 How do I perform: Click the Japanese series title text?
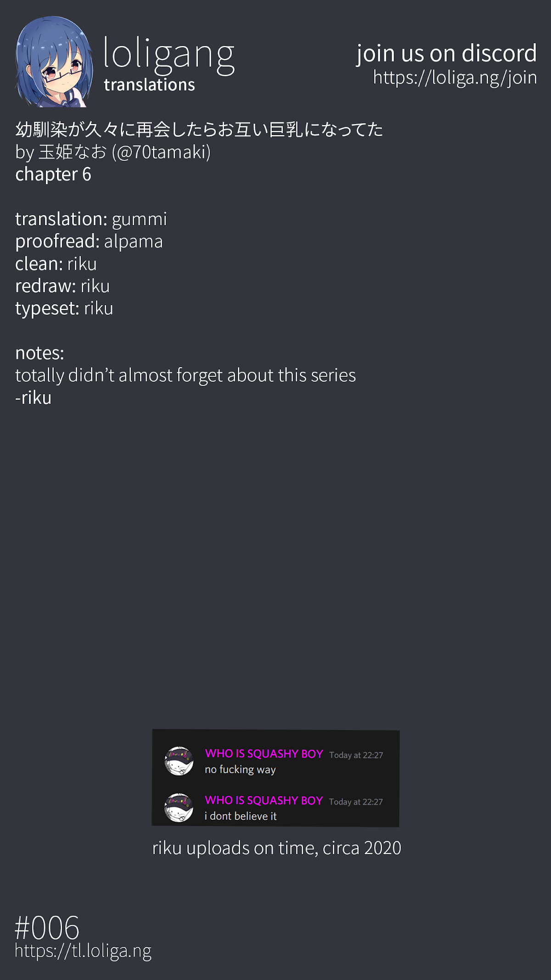[x=199, y=130]
